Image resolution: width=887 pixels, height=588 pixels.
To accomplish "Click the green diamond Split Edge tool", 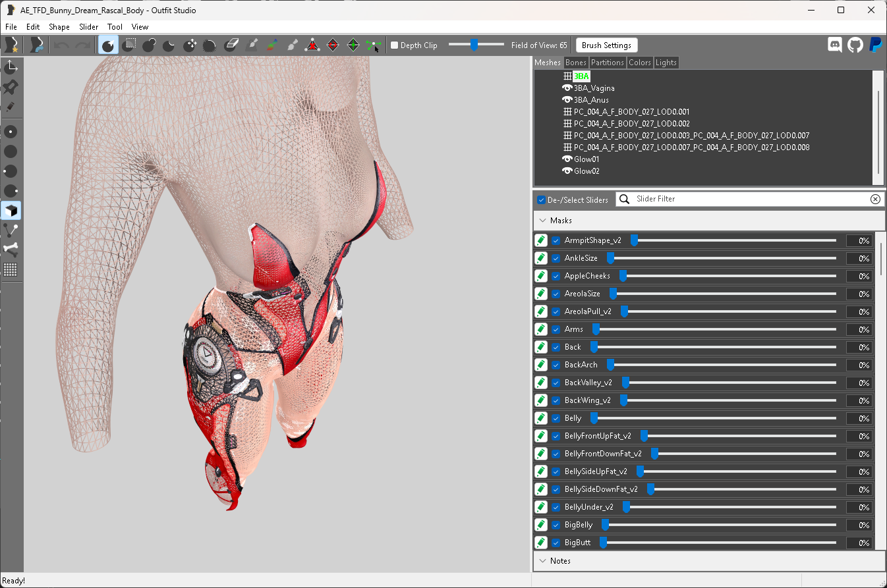I will [x=353, y=45].
